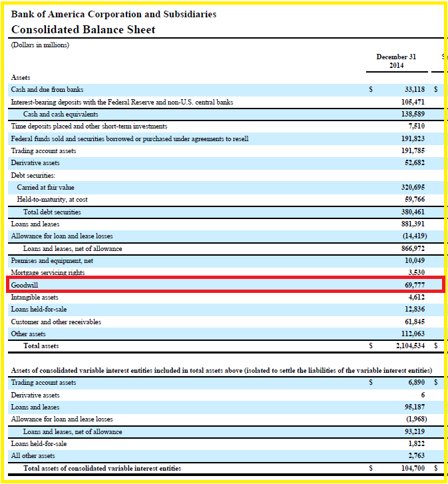448x484 pixels.
Task: Select the value 10,049
Action: pos(415,260)
